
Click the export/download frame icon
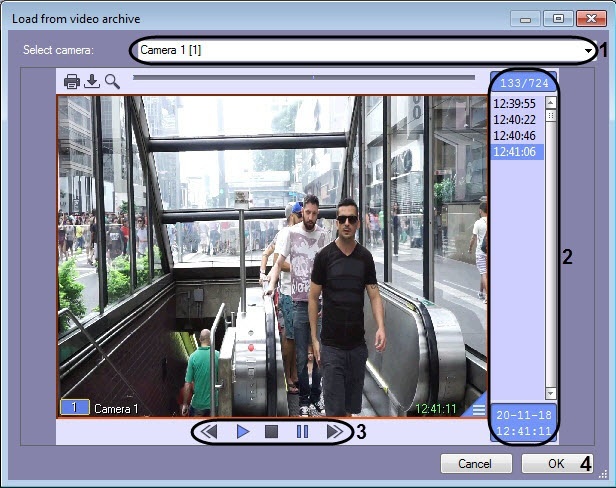tap(92, 82)
